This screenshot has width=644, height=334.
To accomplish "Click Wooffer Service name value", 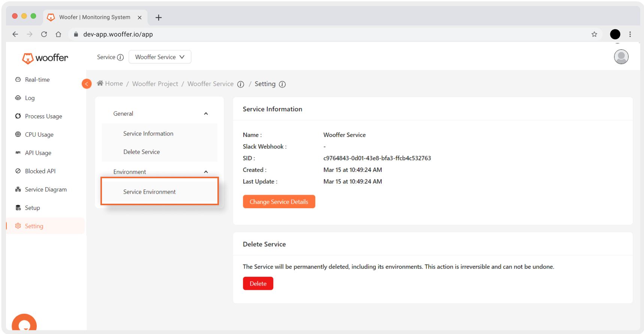I will (x=344, y=135).
